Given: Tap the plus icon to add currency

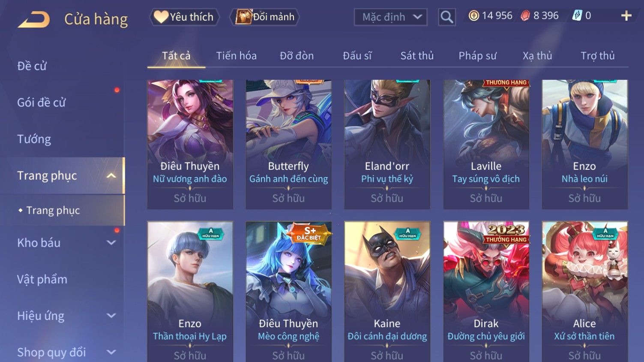Looking at the screenshot, I should (626, 16).
